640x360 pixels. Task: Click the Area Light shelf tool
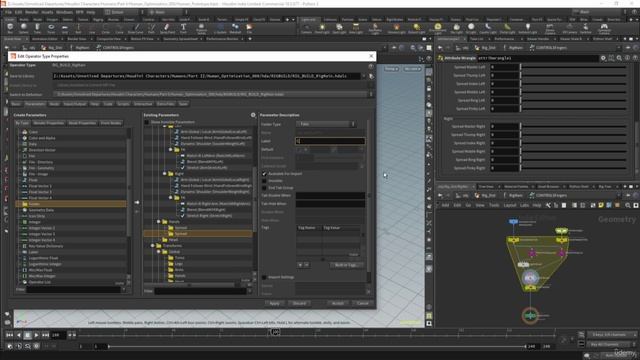coord(356,29)
